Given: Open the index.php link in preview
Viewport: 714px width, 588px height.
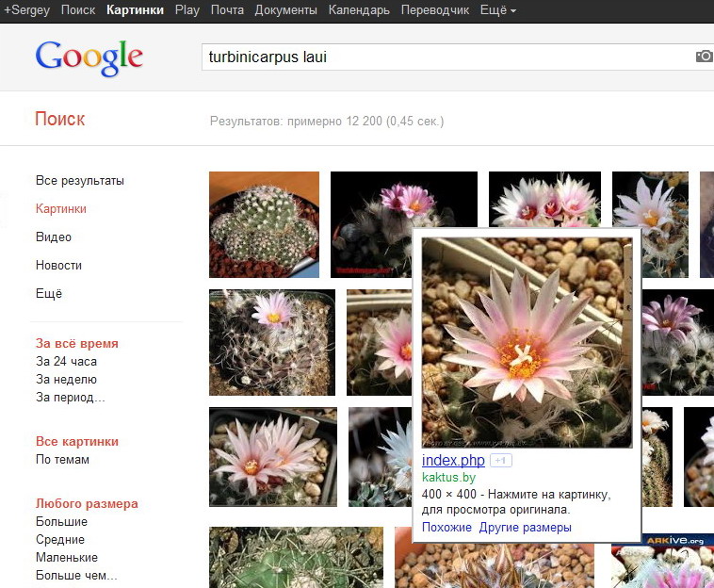Looking at the screenshot, I should point(453,461).
